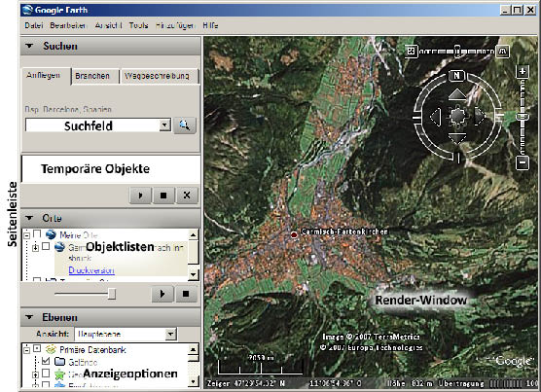Open the Datei menu

[x=33, y=25]
